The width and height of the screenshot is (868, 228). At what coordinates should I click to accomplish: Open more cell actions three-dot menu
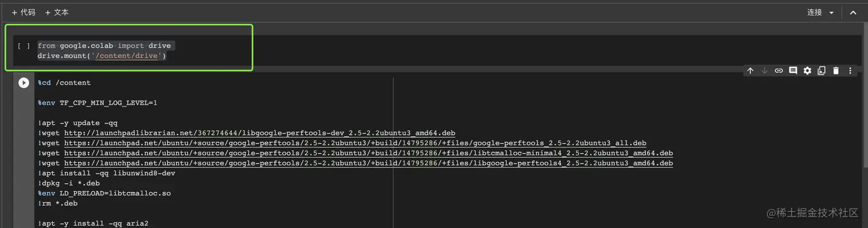pyautogui.click(x=850, y=71)
